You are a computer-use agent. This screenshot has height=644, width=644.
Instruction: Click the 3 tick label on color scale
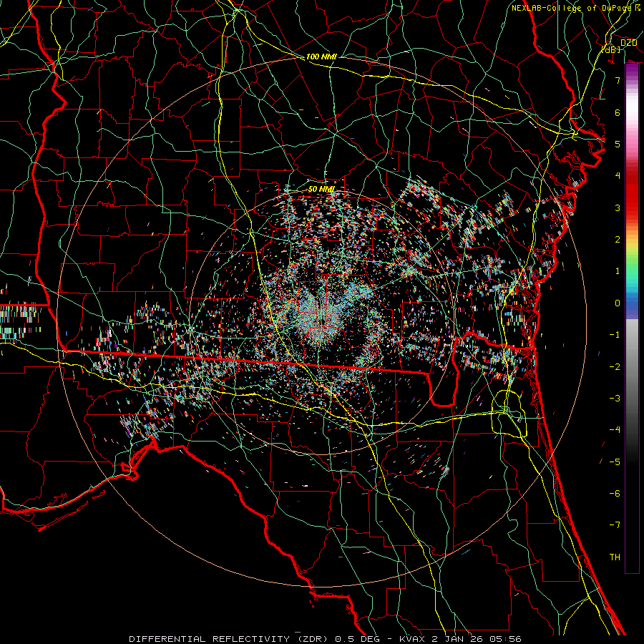pyautogui.click(x=618, y=208)
